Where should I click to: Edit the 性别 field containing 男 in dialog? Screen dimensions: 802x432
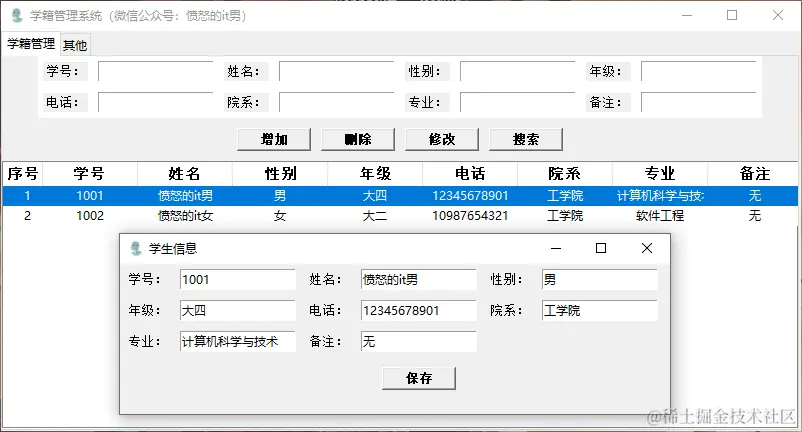click(600, 280)
